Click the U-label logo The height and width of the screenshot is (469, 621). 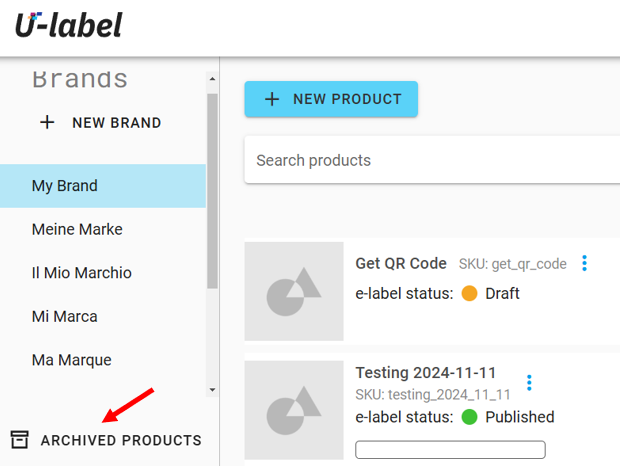click(68, 24)
